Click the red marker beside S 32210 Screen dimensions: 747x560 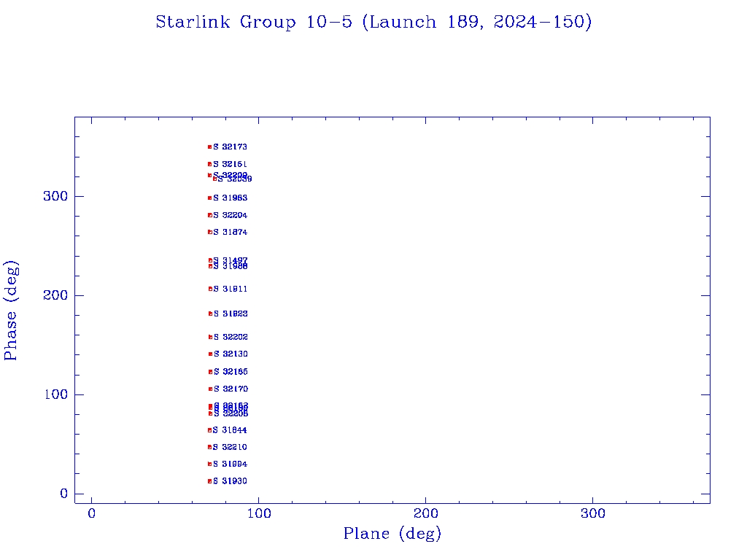[209, 447]
